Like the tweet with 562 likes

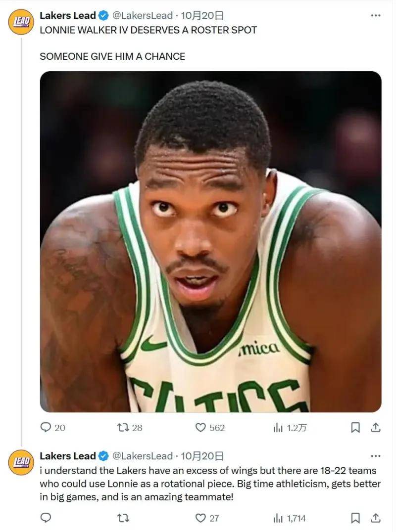coord(200,428)
